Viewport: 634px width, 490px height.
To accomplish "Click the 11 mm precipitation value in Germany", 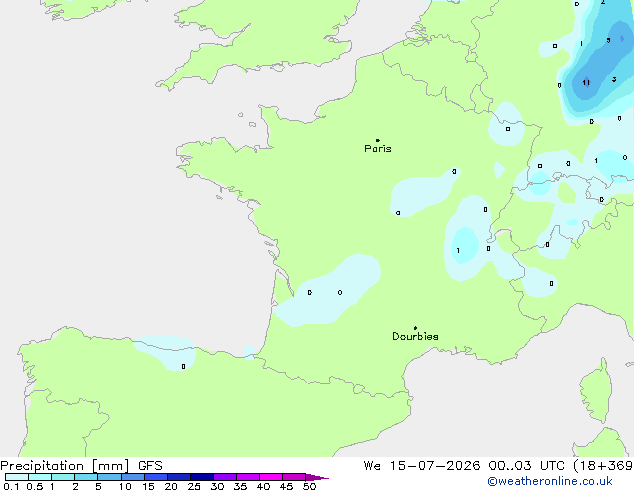I will pos(586,82).
